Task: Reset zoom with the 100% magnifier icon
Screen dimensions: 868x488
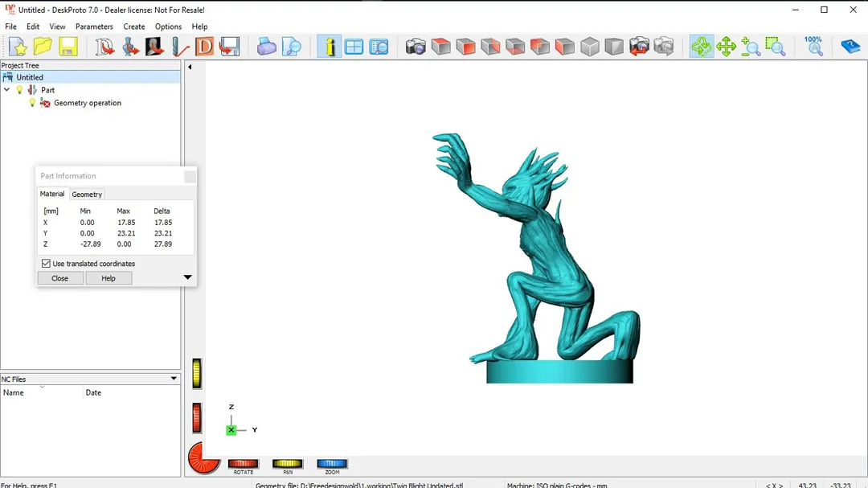Action: [x=813, y=47]
